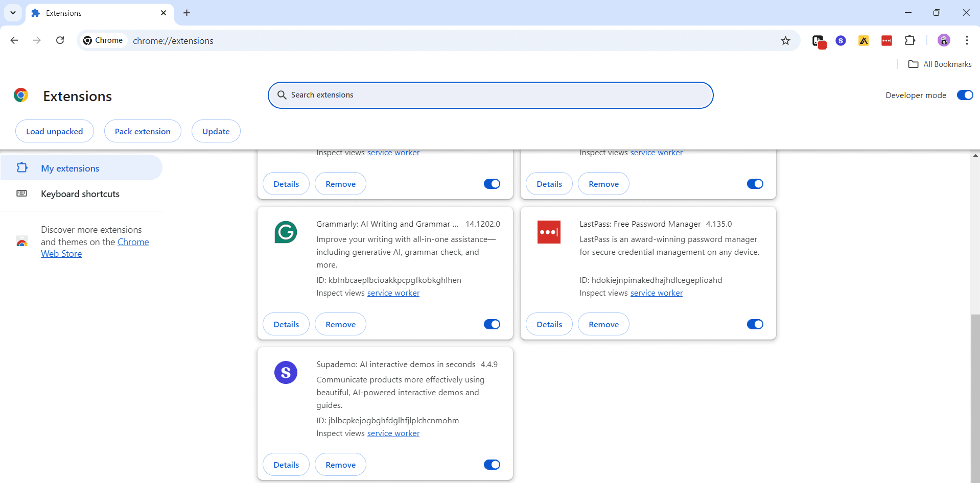Toggle off the Supademo extension

click(x=492, y=465)
